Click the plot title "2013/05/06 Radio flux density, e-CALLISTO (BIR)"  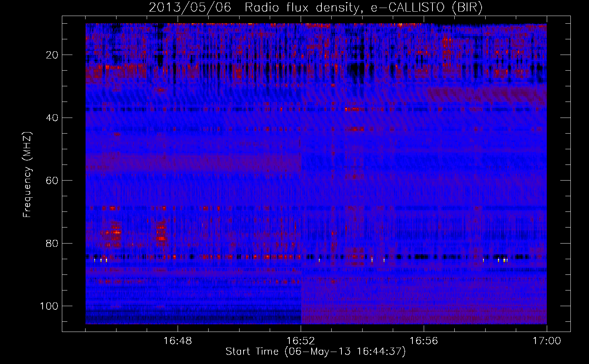[316, 8]
